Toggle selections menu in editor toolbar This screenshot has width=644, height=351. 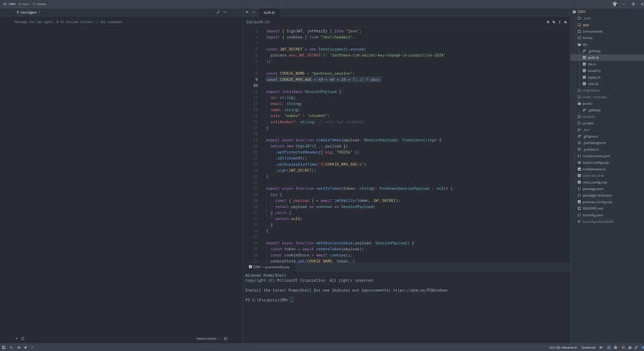(560, 21)
